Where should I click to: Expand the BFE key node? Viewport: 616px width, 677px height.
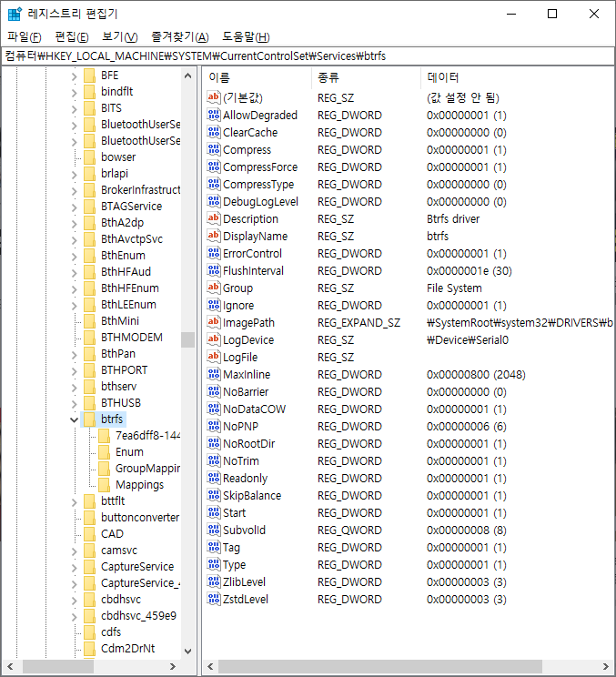[74, 76]
